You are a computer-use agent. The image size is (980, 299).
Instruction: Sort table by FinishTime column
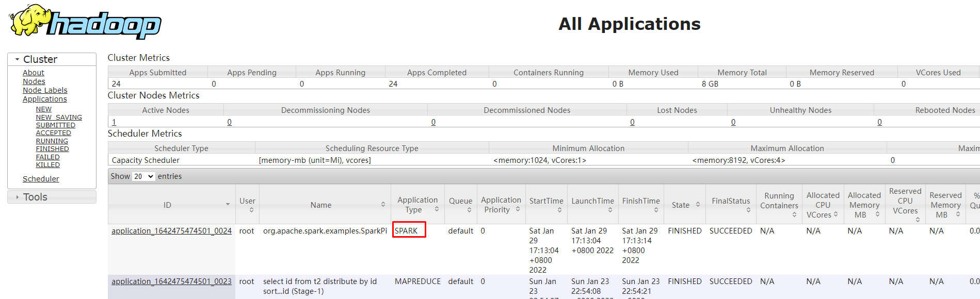coord(641,205)
